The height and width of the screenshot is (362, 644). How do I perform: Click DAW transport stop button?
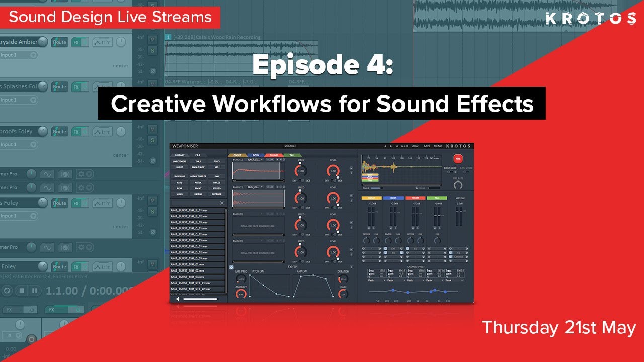coord(22,291)
